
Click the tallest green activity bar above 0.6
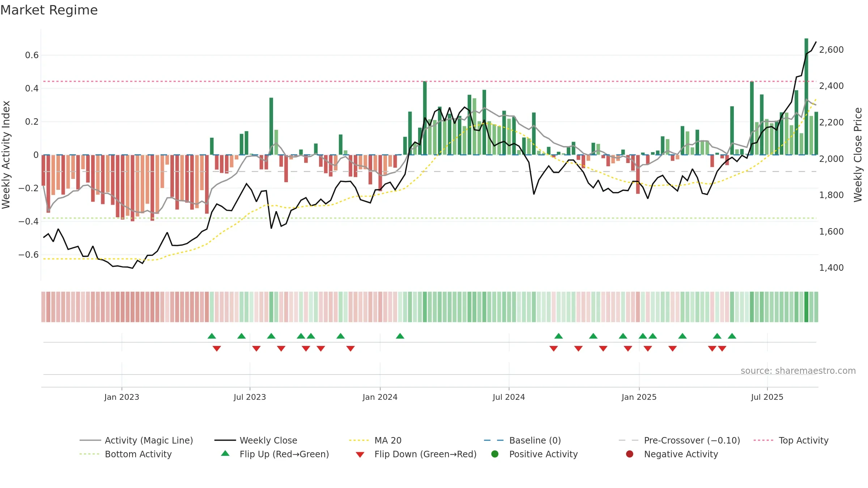click(x=807, y=97)
